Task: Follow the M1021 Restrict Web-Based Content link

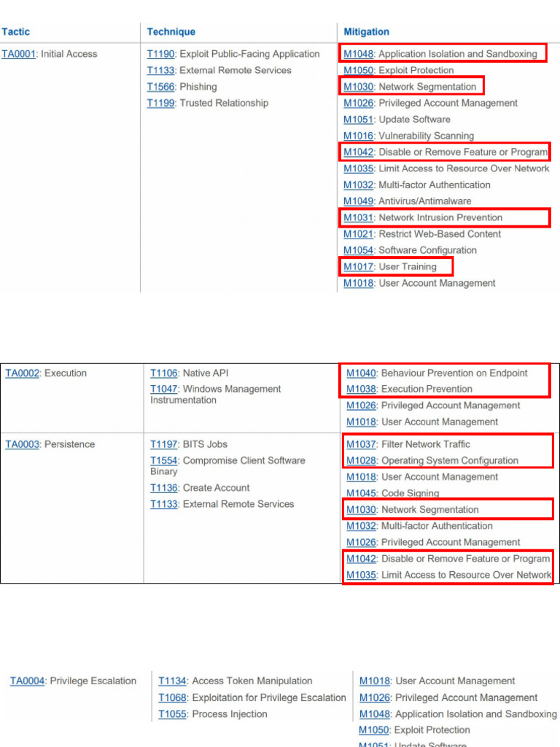Action: (359, 234)
